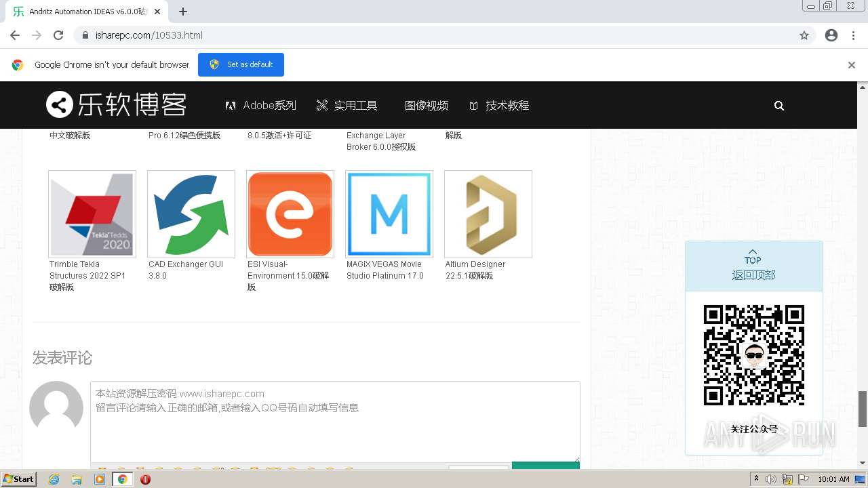Viewport: 868px width, 488px height.
Task: Open the CAD Exchanger GUI thumbnail
Action: coord(191,214)
